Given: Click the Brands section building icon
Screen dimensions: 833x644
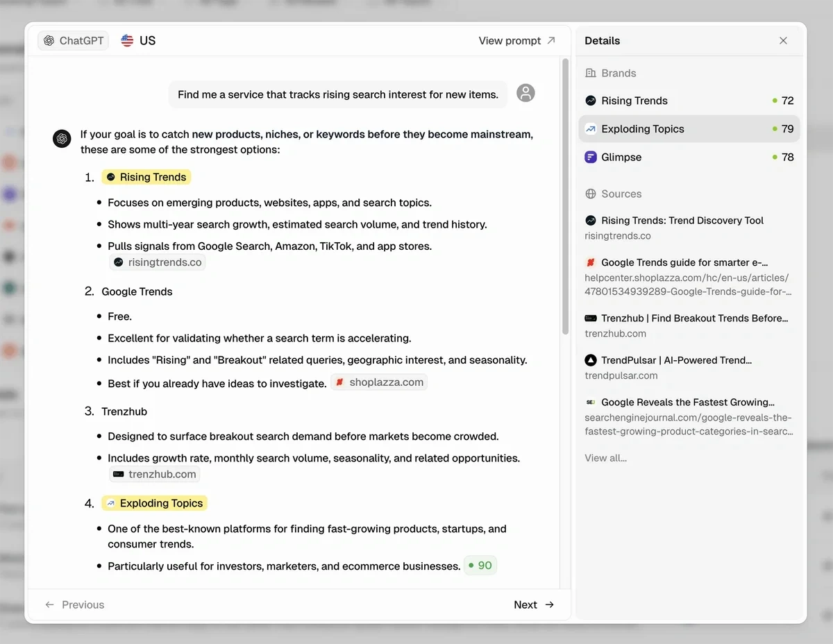Looking at the screenshot, I should click(591, 73).
